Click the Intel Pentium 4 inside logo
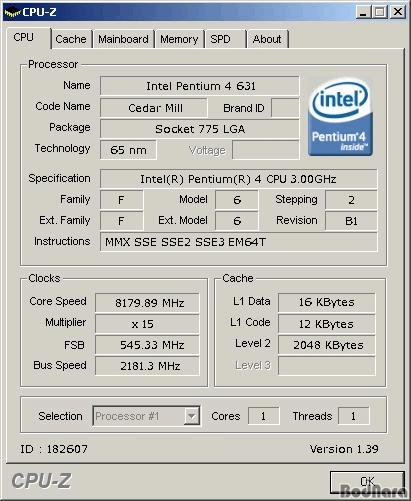This screenshot has width=411, height=501. pos(340,117)
